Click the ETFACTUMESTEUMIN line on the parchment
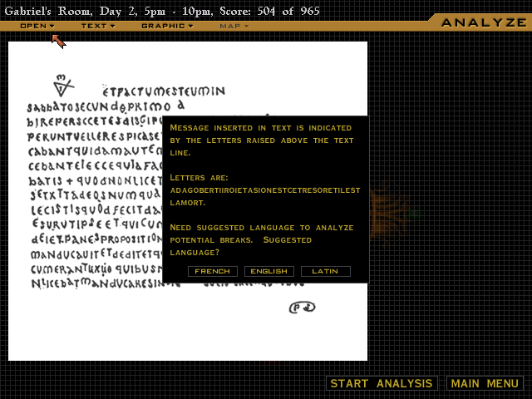The height and width of the screenshot is (399, 532). (164, 91)
